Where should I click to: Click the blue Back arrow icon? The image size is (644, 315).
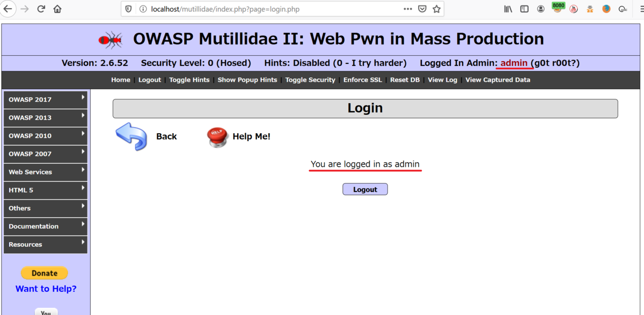(131, 136)
